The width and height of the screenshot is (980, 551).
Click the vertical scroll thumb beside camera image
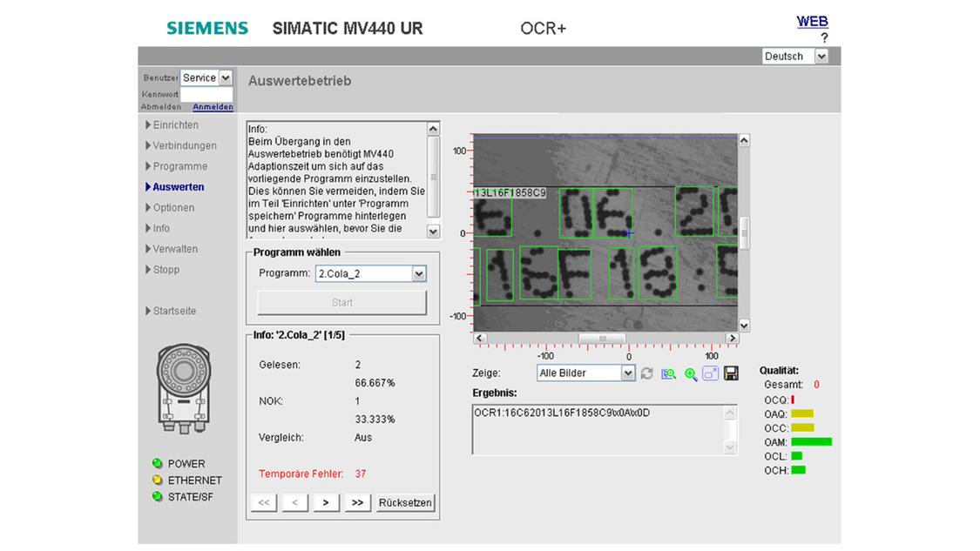click(744, 233)
